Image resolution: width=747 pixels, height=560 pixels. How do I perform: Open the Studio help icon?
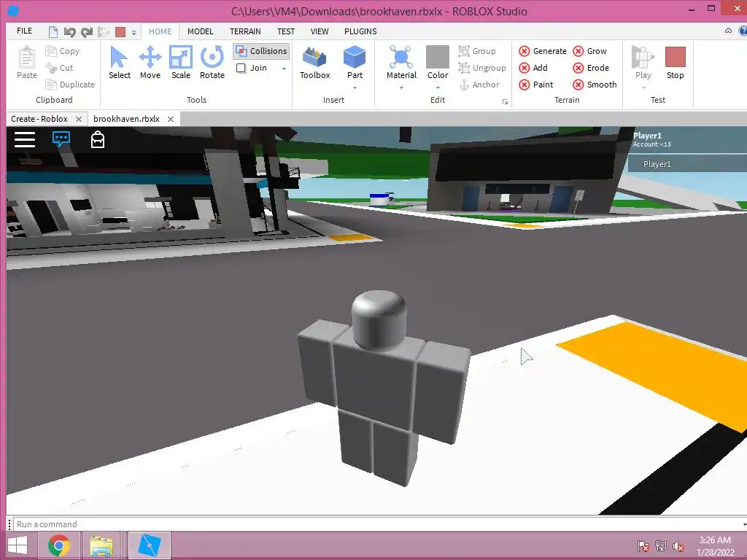point(742,31)
